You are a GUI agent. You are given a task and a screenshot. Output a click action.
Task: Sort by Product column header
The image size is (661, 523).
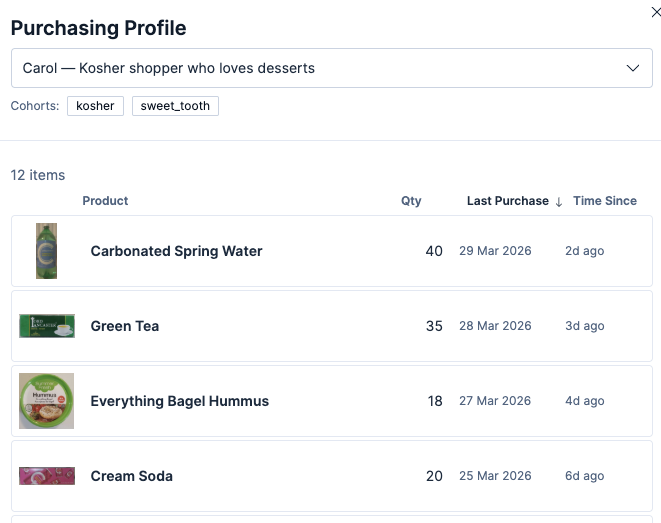pyautogui.click(x=105, y=201)
